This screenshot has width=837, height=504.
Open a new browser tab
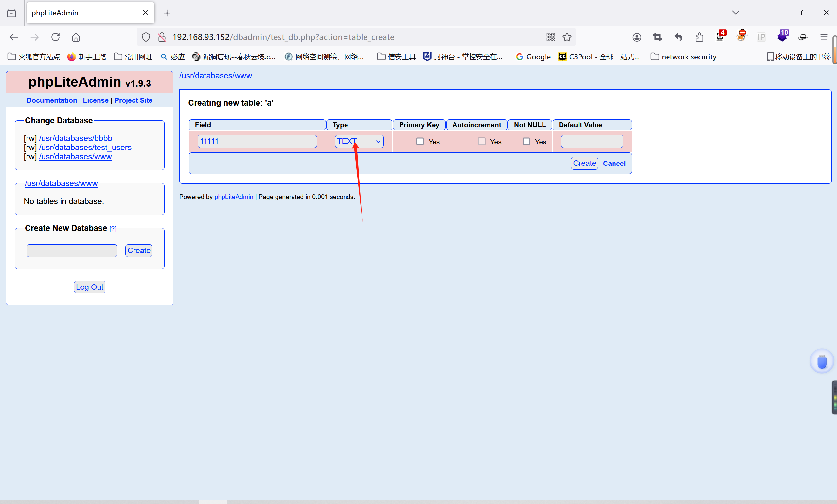[x=167, y=13]
